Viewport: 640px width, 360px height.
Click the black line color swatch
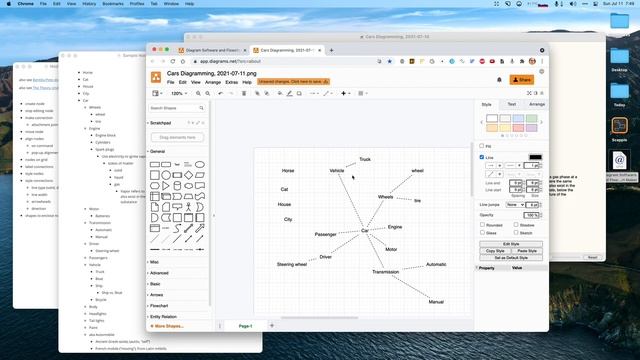pyautogui.click(x=536, y=157)
